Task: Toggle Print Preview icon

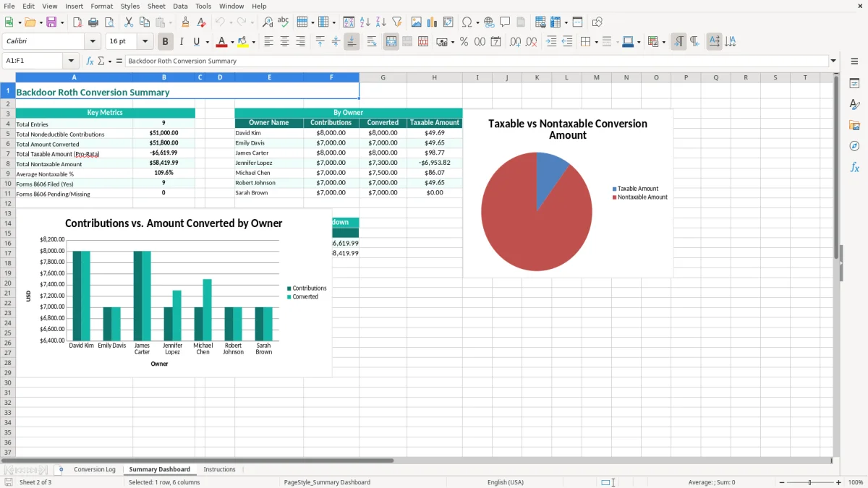Action: coord(109,22)
